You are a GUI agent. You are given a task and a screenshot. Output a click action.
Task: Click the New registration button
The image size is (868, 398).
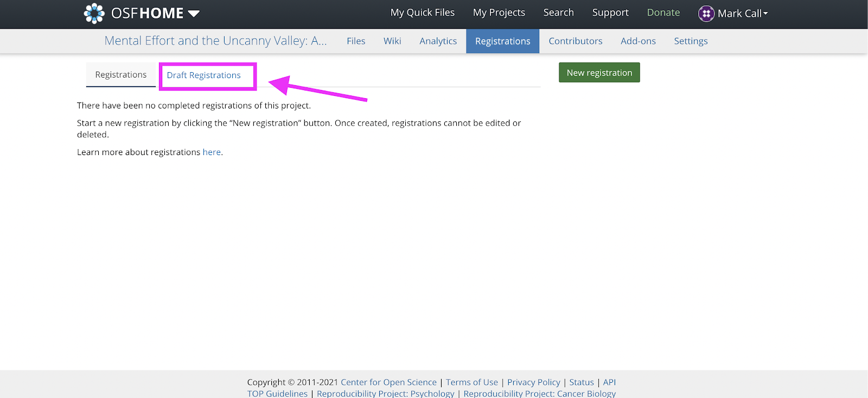(599, 73)
